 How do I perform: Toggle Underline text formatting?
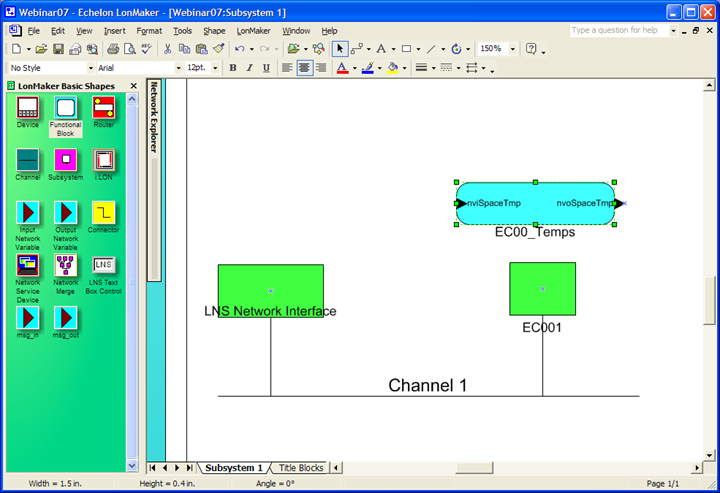[266, 68]
